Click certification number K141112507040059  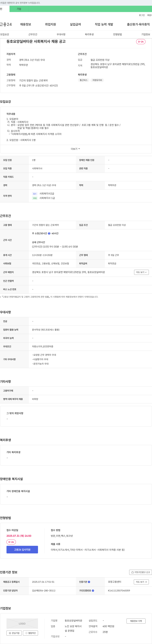coord(119,590)
